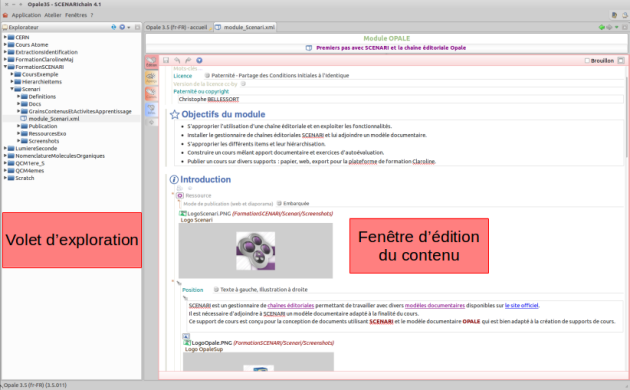
Task: Select the Aperçu side tab
Action: [x=151, y=78]
